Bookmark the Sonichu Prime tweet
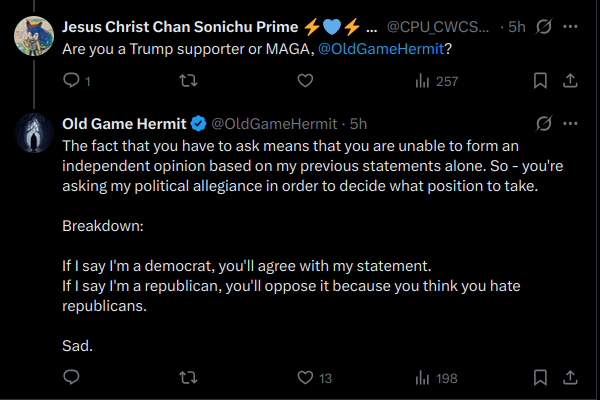Screen dimensions: 600x400 click(540, 81)
